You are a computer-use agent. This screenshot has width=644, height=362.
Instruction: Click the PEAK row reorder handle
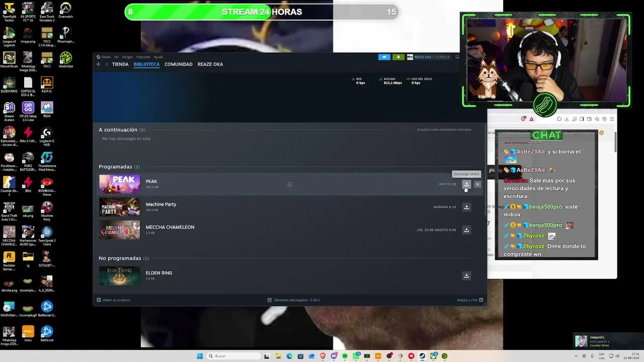click(290, 185)
